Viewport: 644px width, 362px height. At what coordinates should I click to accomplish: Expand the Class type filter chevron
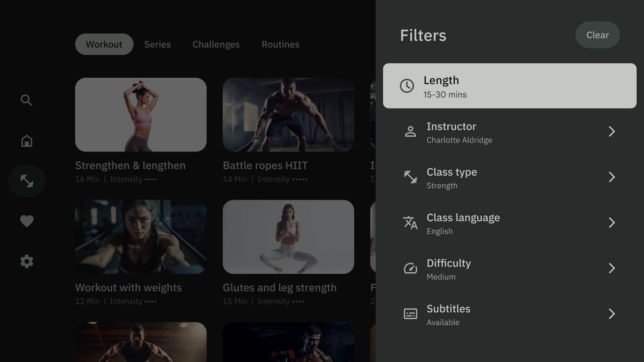(x=612, y=177)
